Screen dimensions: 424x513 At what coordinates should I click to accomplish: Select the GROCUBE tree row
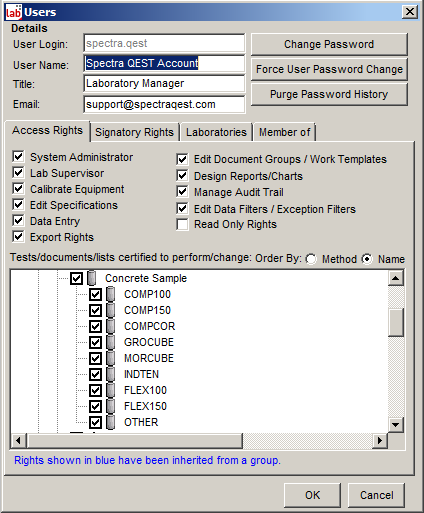coord(149,342)
